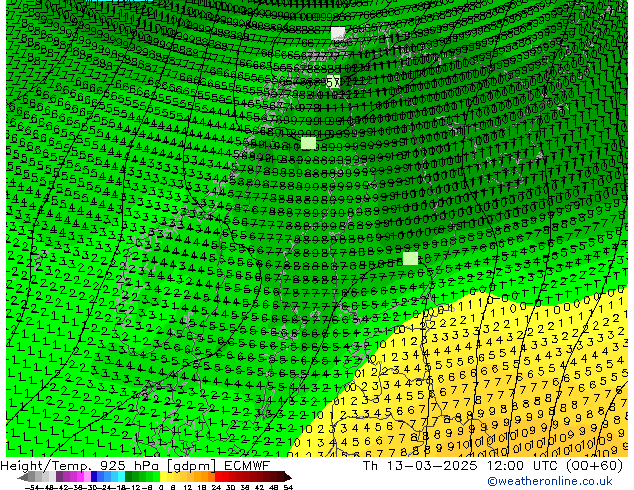Pick the cyan legend swatch
The image size is (634, 490).
(x=121, y=477)
